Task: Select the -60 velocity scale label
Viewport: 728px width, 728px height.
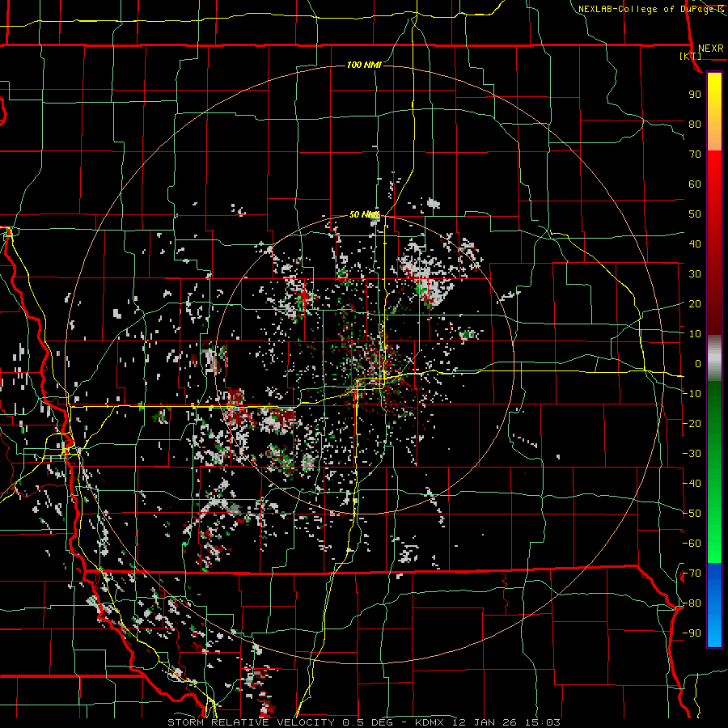Action: click(x=692, y=544)
